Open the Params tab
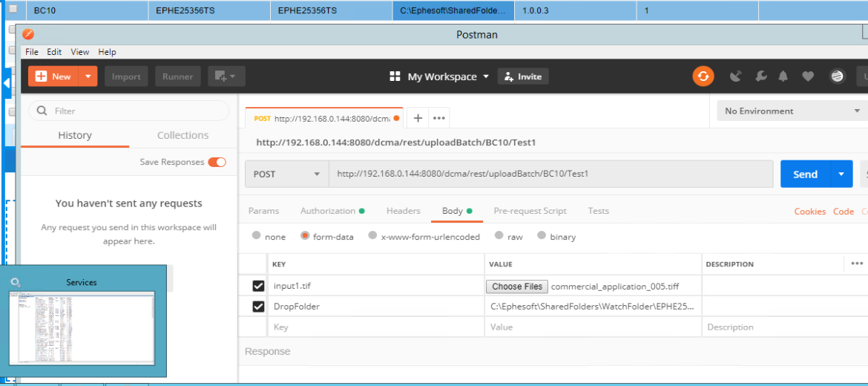Viewport: 868px width, 386px height. [x=263, y=211]
